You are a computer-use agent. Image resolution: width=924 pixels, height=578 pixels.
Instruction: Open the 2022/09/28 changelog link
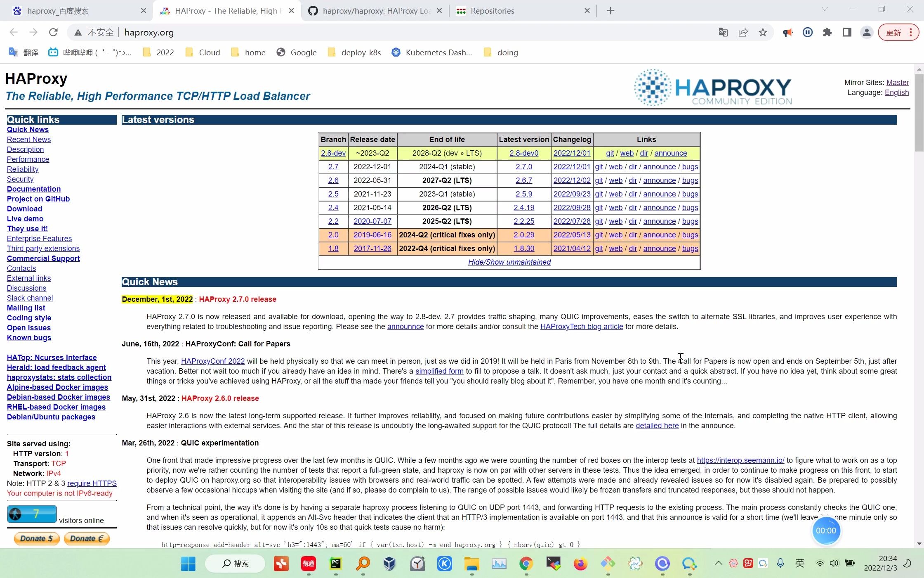point(572,208)
